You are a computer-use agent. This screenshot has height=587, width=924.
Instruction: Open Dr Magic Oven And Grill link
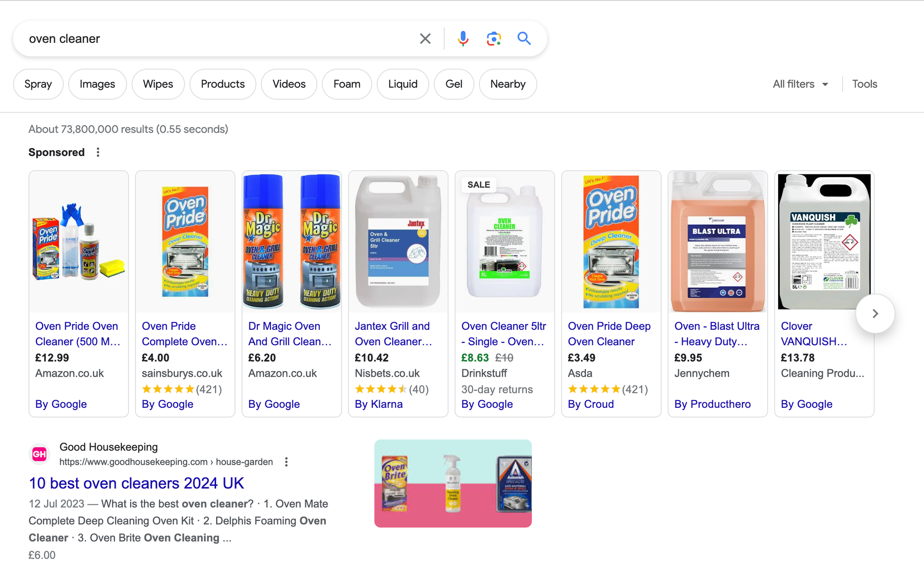(290, 334)
